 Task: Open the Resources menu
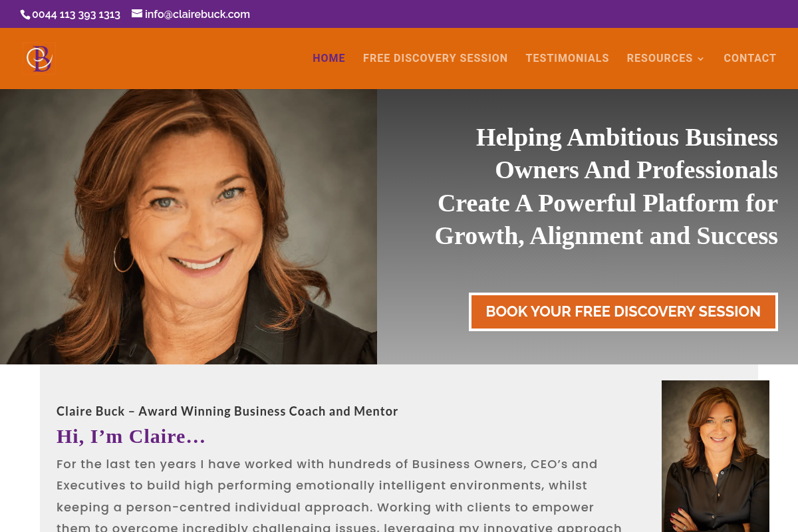tap(660, 59)
